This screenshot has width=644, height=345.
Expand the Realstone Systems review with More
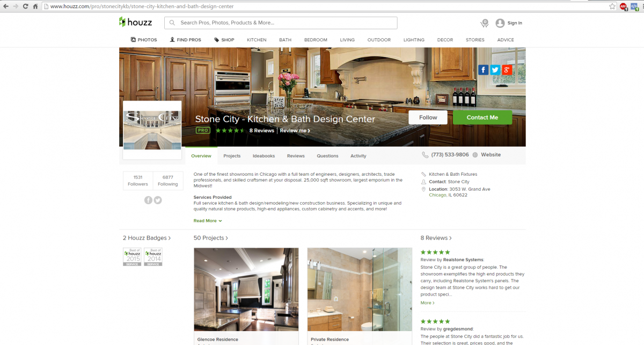[427, 303]
